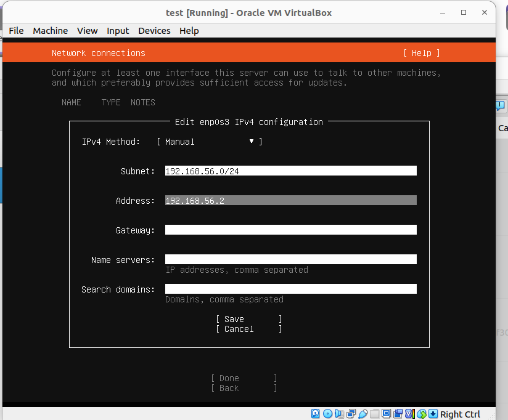This screenshot has height=420, width=508.
Task: Click the Network connections title
Action: [x=99, y=53]
